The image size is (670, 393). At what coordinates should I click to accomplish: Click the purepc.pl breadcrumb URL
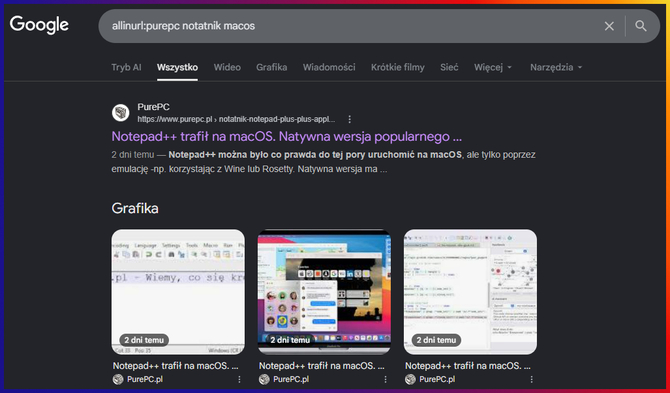[236, 119]
